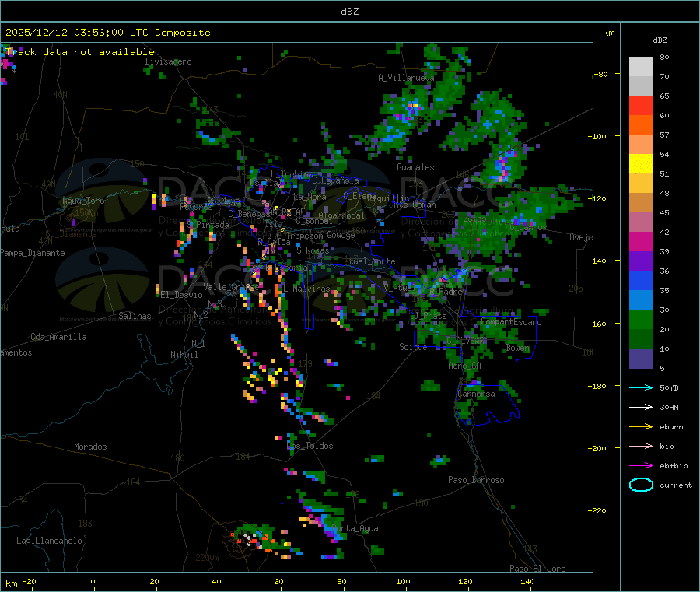Click the 'Goudge' map label
This screenshot has height=592, width=700.
click(x=341, y=235)
